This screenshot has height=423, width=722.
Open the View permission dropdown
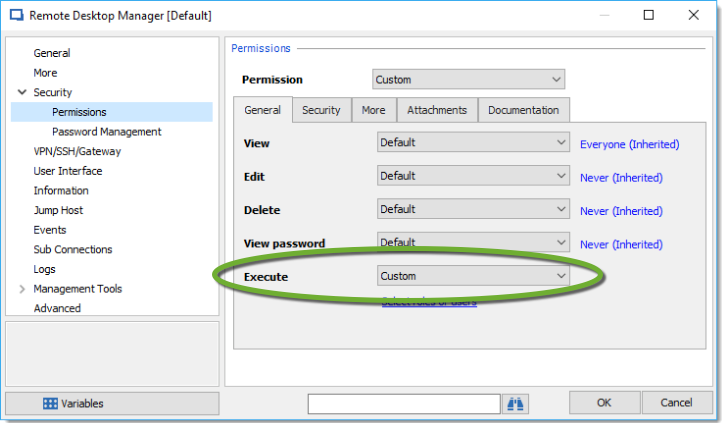tap(473, 142)
